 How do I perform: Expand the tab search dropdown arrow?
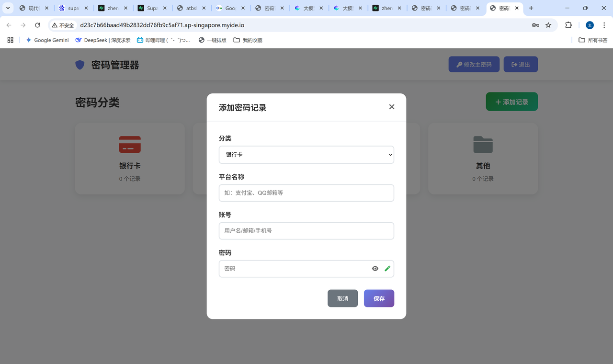(8, 8)
